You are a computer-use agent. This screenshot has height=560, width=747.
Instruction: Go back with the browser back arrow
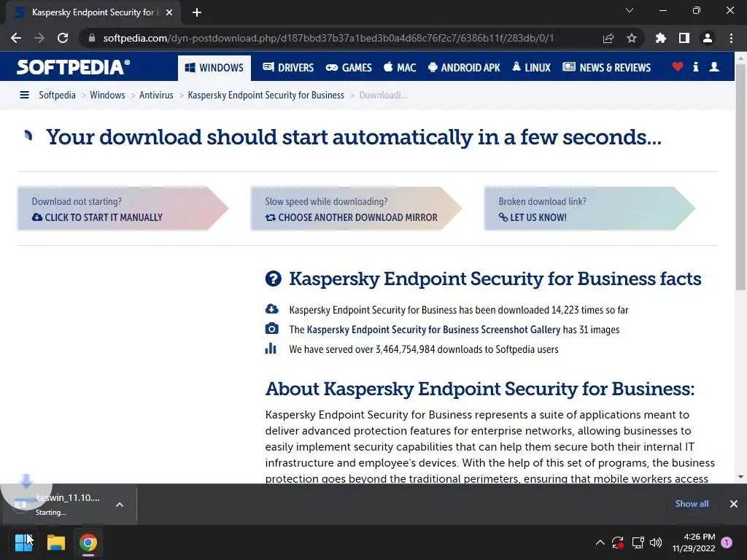[x=16, y=38]
